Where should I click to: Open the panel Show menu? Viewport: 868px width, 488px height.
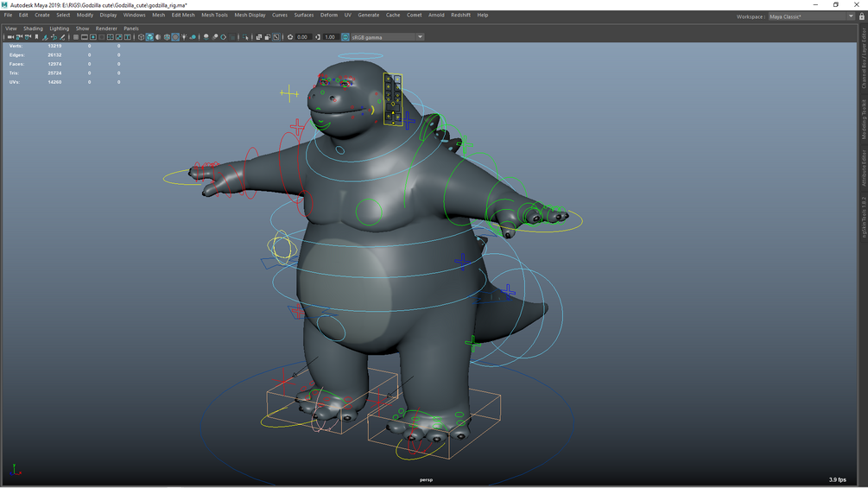pyautogui.click(x=82, y=29)
